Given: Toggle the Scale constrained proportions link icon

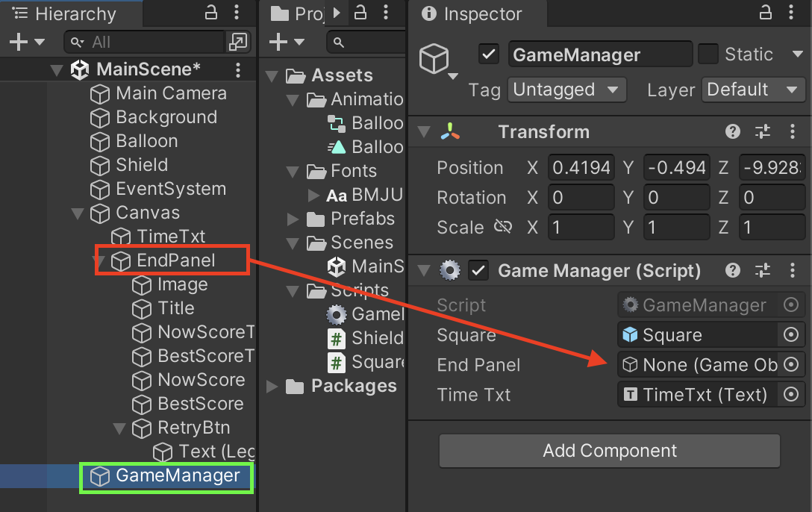Looking at the screenshot, I should [503, 227].
